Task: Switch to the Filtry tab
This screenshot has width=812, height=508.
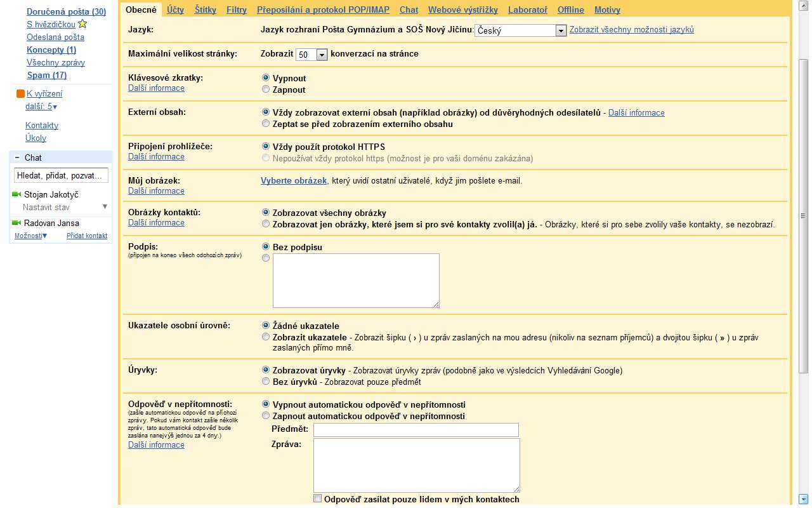Action: [237, 10]
